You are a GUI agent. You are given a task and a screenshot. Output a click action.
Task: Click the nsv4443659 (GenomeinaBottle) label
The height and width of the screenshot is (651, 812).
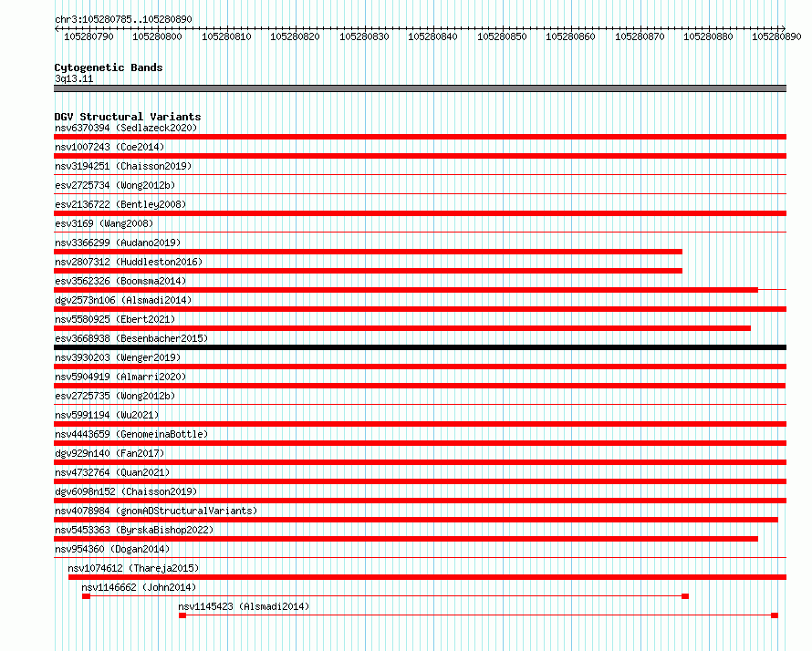click(x=131, y=434)
